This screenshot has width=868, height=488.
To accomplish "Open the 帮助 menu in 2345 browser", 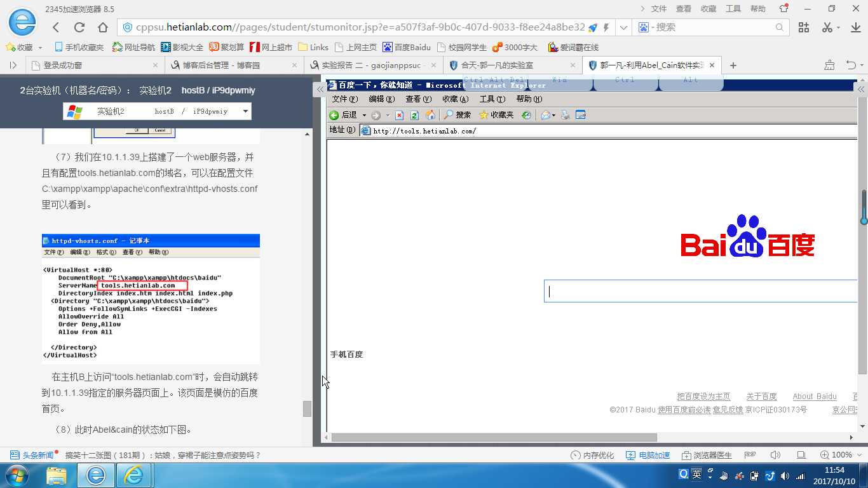I will pos(758,9).
